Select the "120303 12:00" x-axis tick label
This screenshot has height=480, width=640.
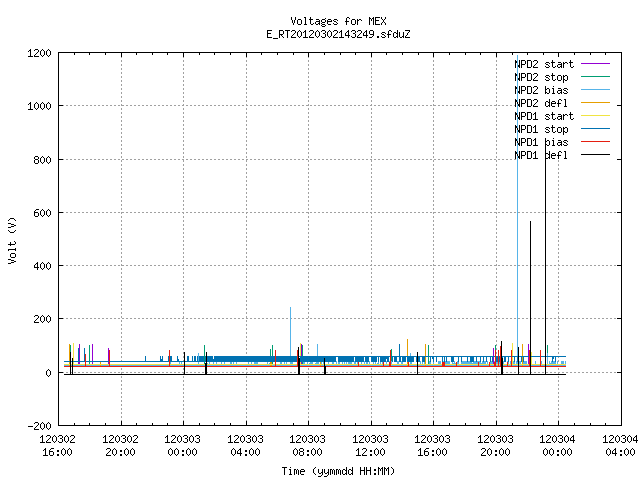pos(370,446)
